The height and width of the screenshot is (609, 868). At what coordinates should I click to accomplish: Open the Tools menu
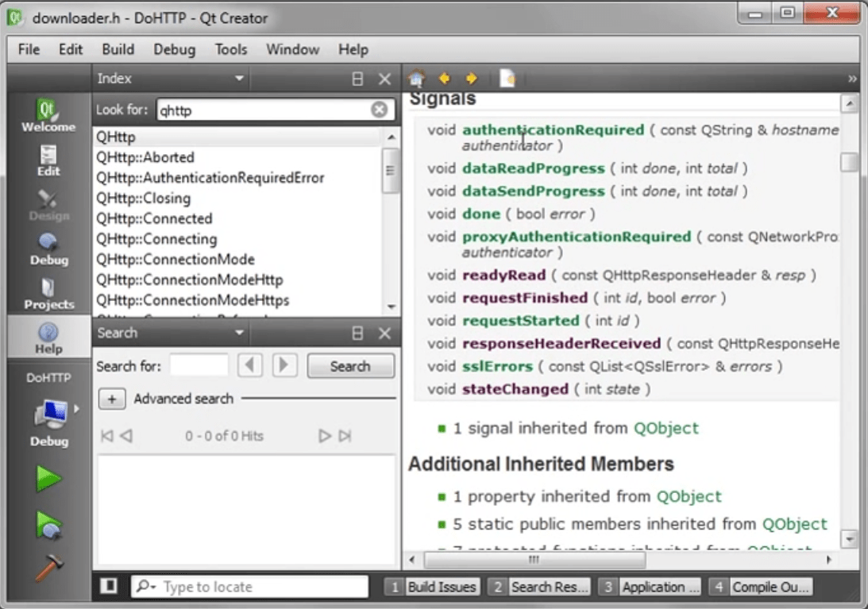tap(230, 49)
